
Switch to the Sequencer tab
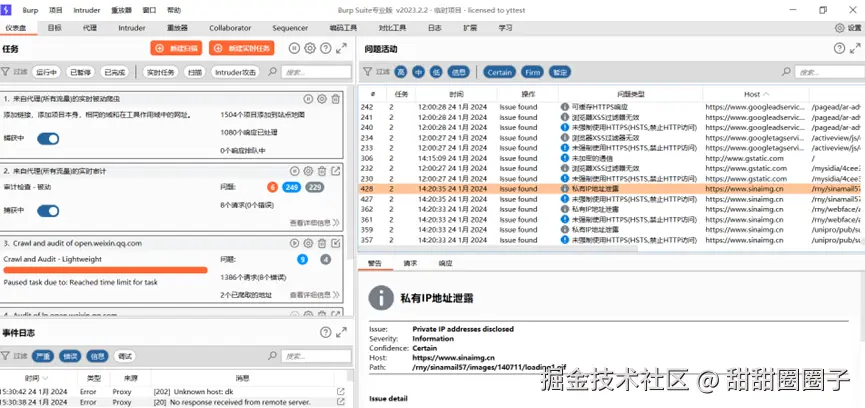pyautogui.click(x=290, y=28)
